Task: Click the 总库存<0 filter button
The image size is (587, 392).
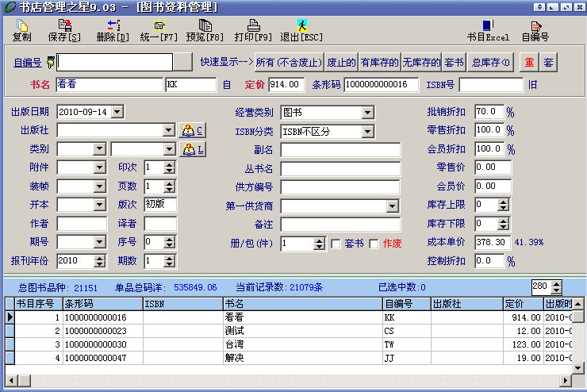Action: (x=490, y=62)
